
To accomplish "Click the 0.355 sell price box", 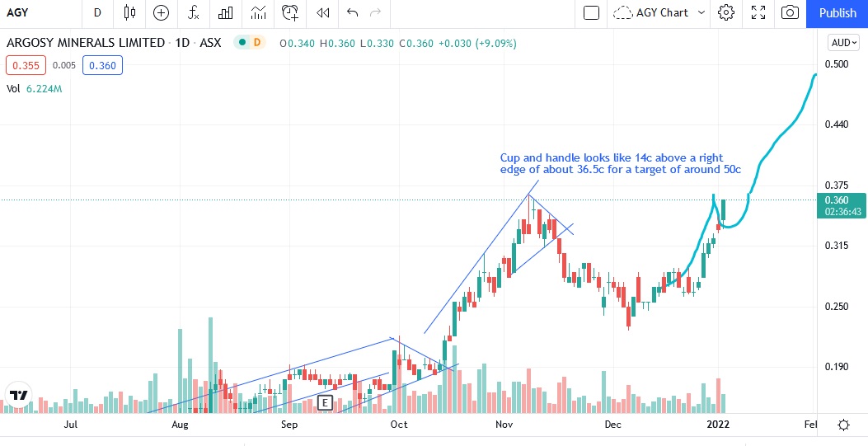I will tap(26, 66).
